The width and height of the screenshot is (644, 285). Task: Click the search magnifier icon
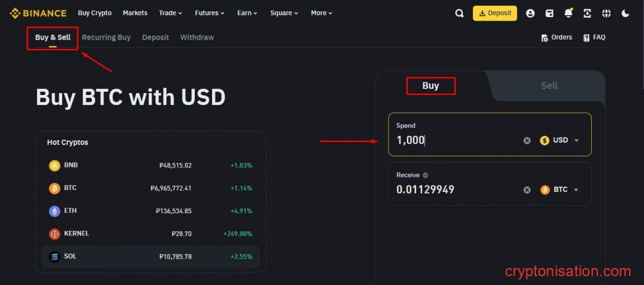[x=459, y=13]
